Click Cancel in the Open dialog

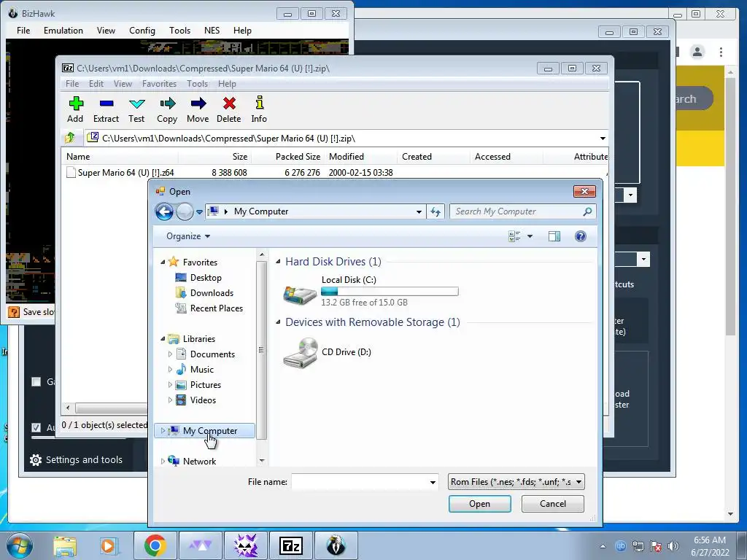553,504
